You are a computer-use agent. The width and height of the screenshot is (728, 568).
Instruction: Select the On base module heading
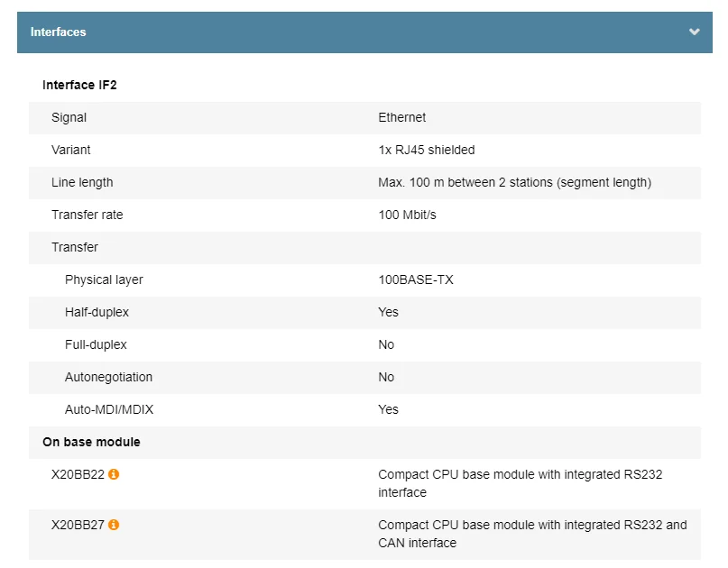[91, 442]
